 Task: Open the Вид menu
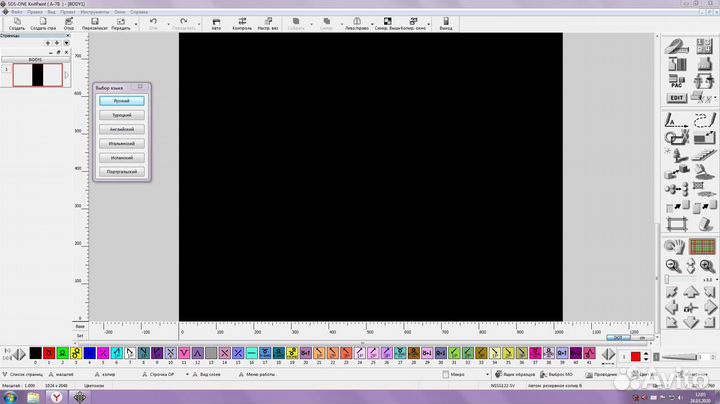51,12
